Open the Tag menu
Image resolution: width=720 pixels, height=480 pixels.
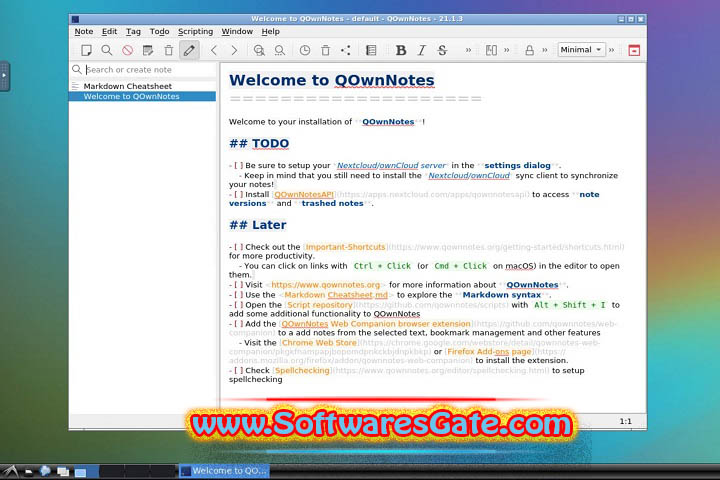pyautogui.click(x=133, y=31)
